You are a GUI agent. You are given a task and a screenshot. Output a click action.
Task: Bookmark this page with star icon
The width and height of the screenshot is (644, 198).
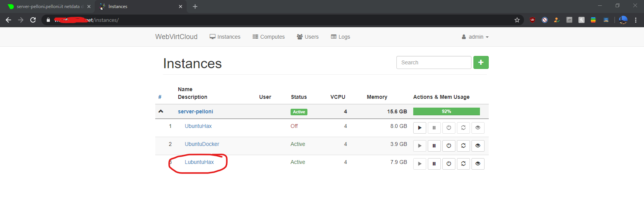[x=517, y=20]
